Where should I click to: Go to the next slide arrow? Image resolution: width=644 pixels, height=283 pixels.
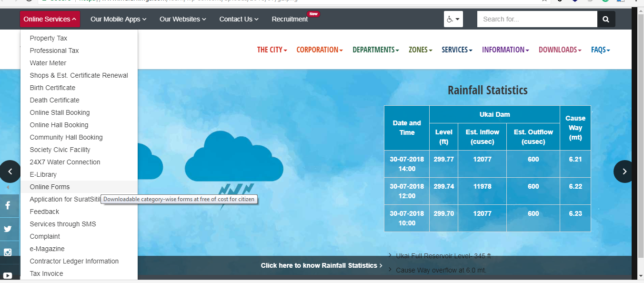[x=624, y=172]
